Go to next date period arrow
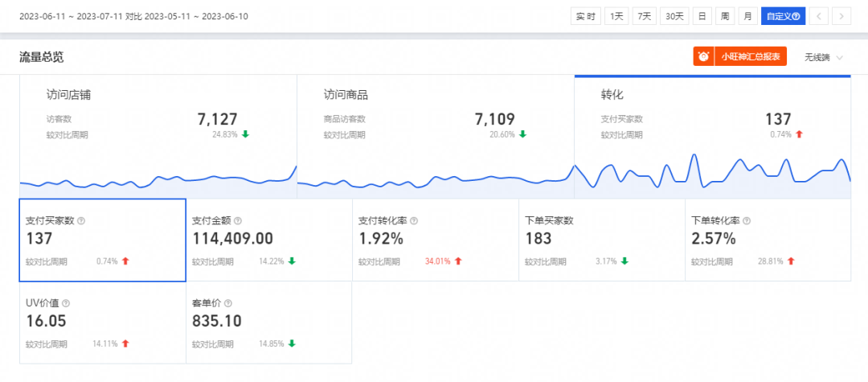The image size is (868, 382). click(841, 16)
